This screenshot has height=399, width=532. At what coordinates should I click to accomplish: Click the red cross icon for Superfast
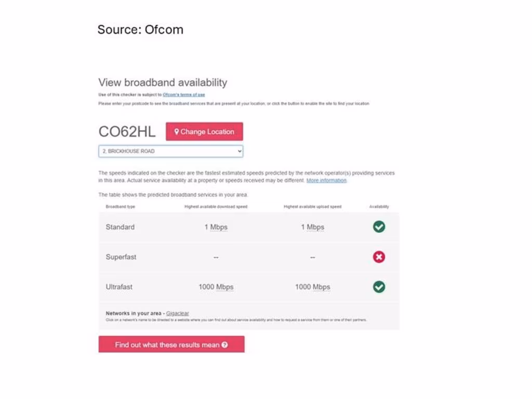379,257
